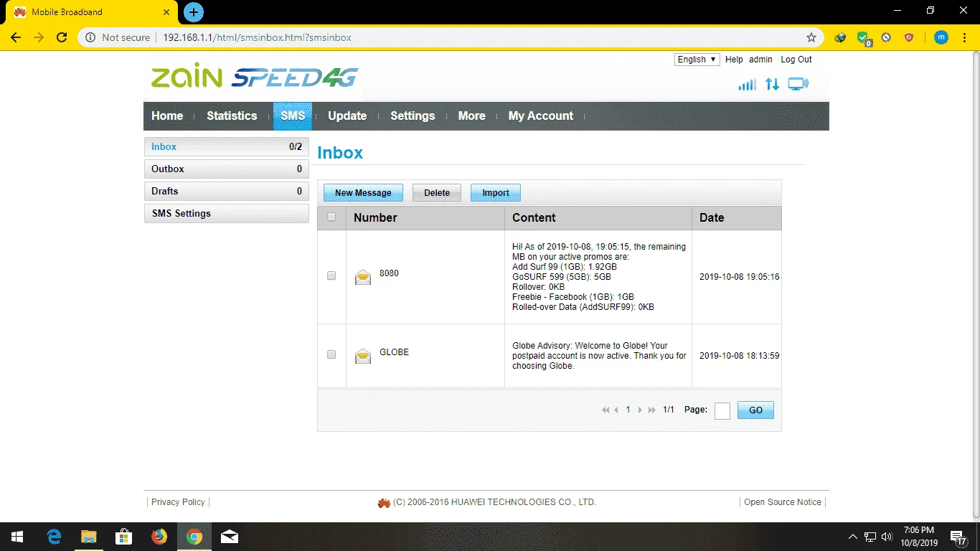Click the signal strength bars icon
The image size is (980, 551).
pyautogui.click(x=747, y=85)
